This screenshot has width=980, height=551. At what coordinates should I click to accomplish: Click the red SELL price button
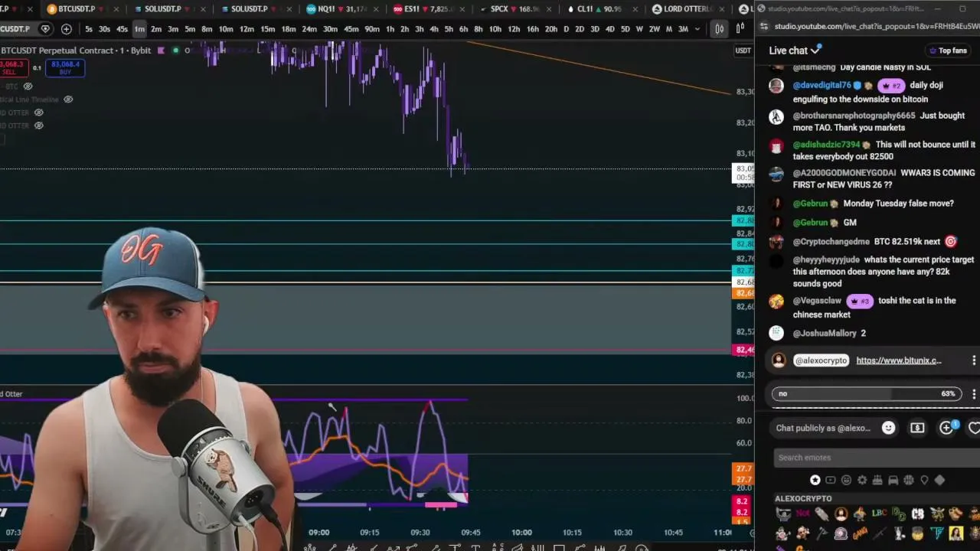click(x=14, y=68)
